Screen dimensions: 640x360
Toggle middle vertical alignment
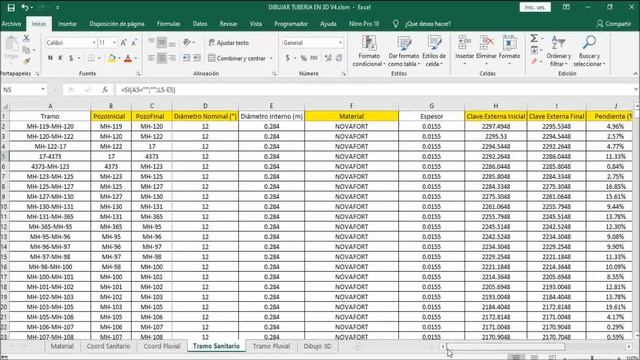162,42
